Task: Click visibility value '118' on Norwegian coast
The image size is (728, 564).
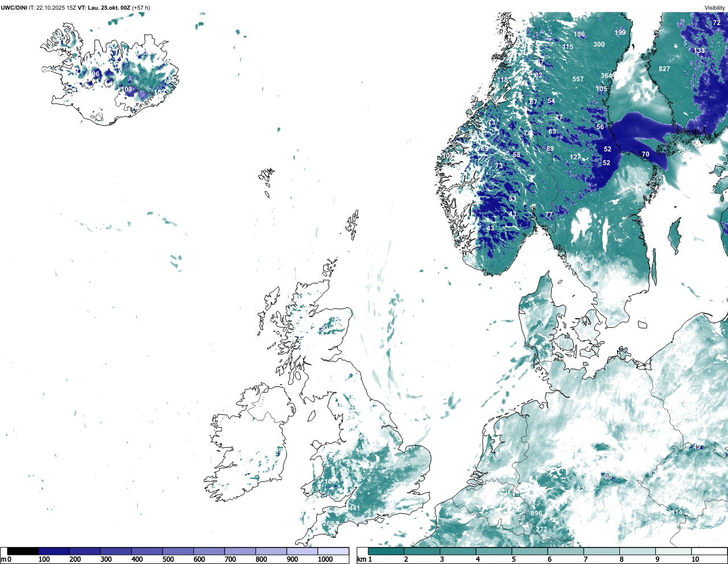Action: tap(503, 80)
